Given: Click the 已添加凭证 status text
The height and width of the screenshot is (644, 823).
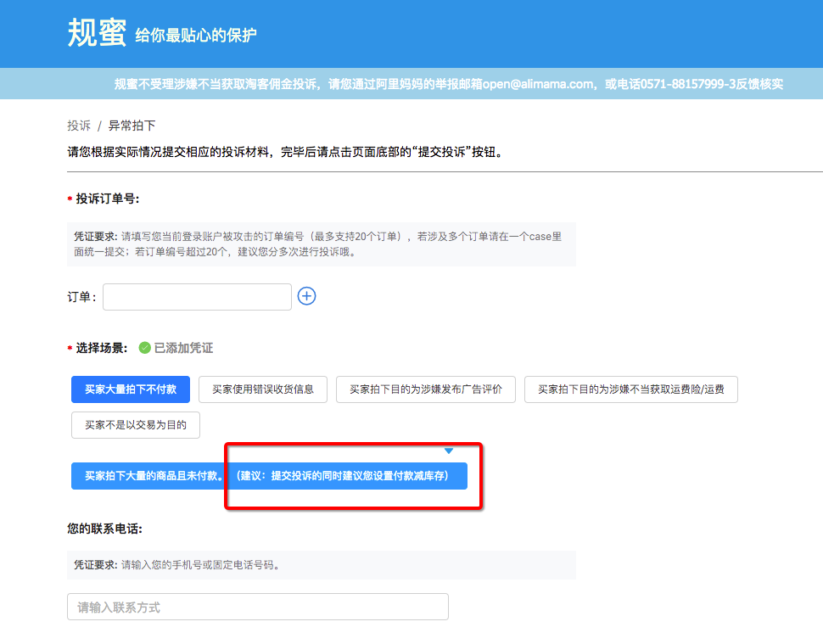Looking at the screenshot, I should click(183, 348).
